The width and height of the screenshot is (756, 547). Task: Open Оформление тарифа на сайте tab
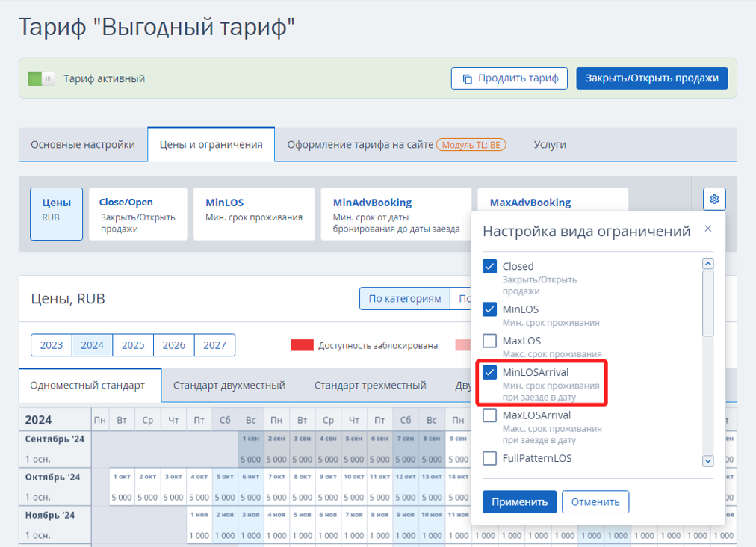click(360, 144)
